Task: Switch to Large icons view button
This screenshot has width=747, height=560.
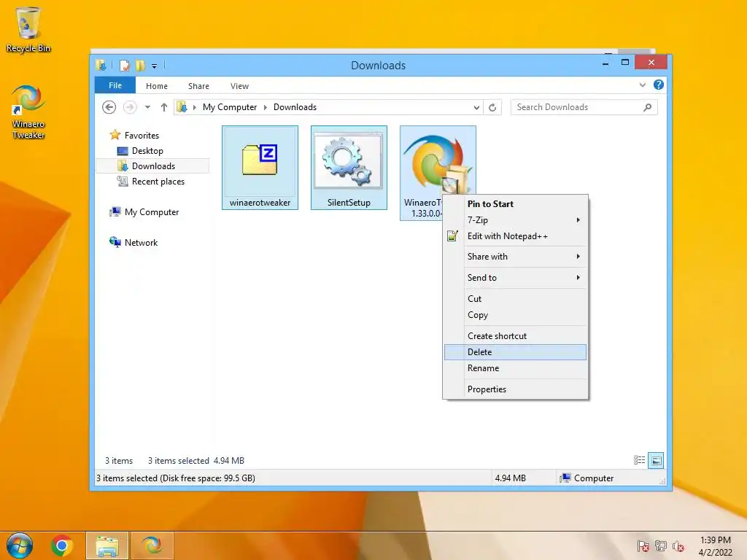Action: point(656,461)
